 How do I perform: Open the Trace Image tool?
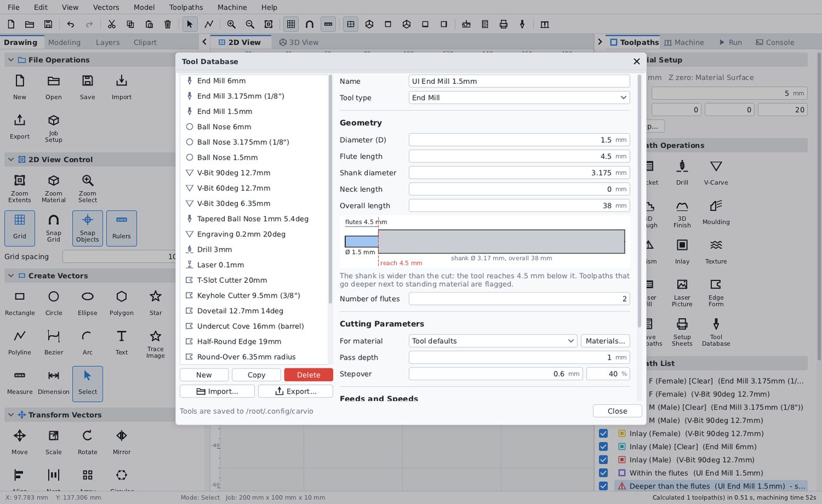156,343
